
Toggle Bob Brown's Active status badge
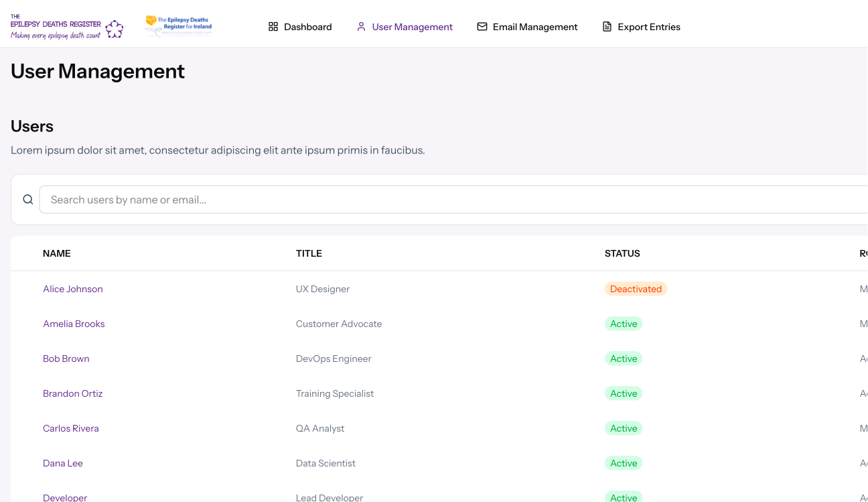click(x=624, y=359)
